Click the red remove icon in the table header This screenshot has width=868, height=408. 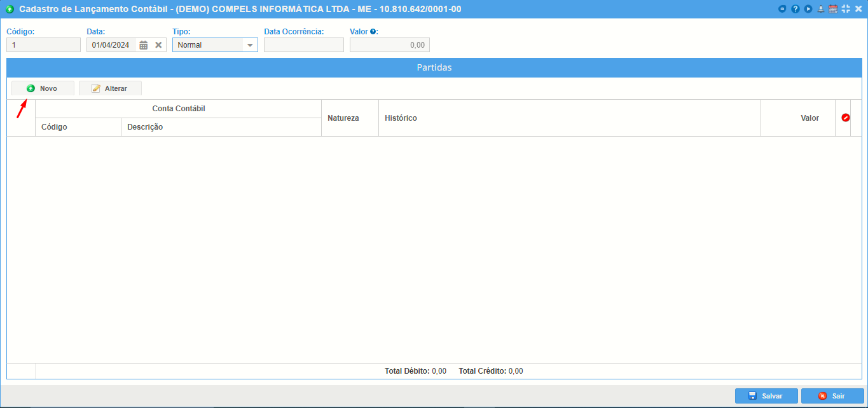[x=846, y=118]
